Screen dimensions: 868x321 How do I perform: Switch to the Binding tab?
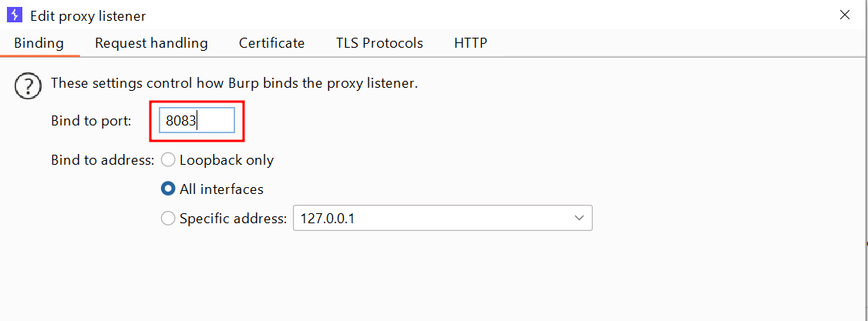[39, 43]
